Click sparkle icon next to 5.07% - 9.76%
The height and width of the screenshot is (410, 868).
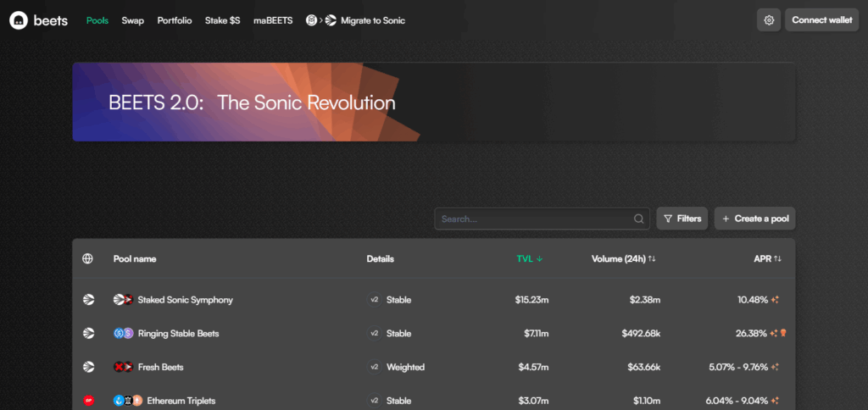(775, 367)
